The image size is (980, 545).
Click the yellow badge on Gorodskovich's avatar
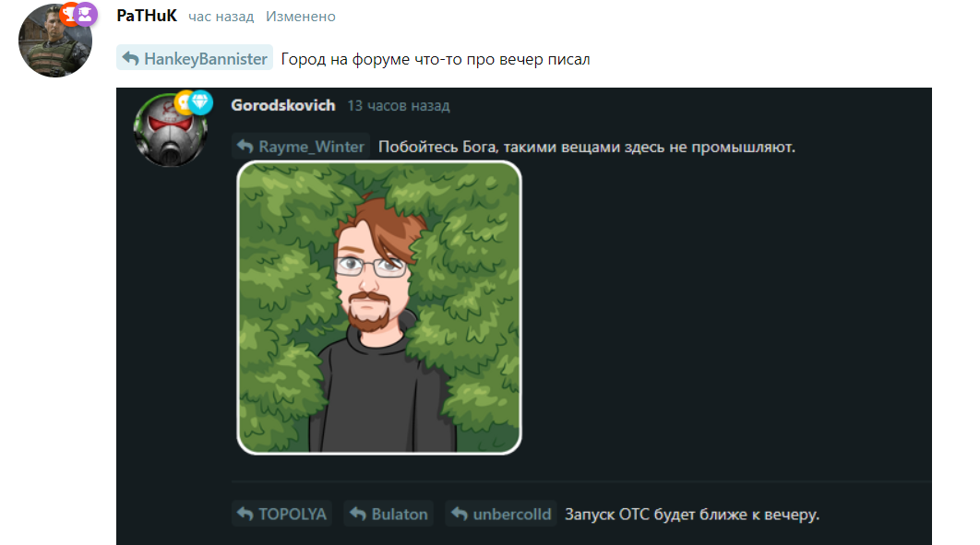click(183, 103)
